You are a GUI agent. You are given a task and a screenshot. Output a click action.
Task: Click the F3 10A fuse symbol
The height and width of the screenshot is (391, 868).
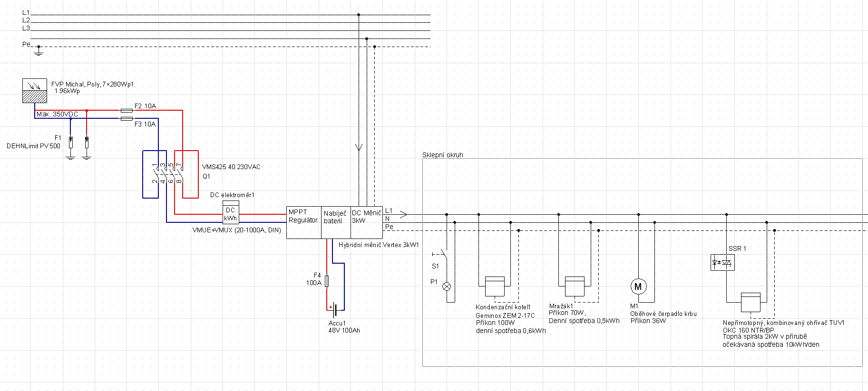[x=127, y=118]
